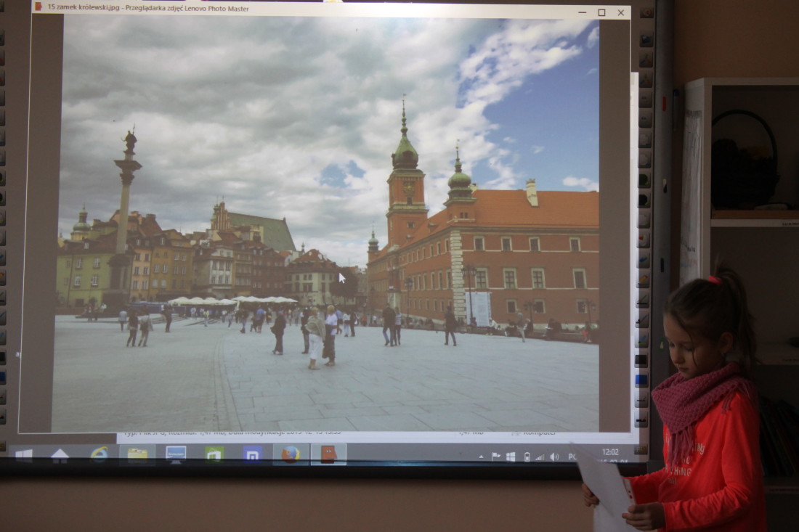Click the Photo Master title bar app icon
Image resolution: width=799 pixels, height=532 pixels.
(x=38, y=6)
